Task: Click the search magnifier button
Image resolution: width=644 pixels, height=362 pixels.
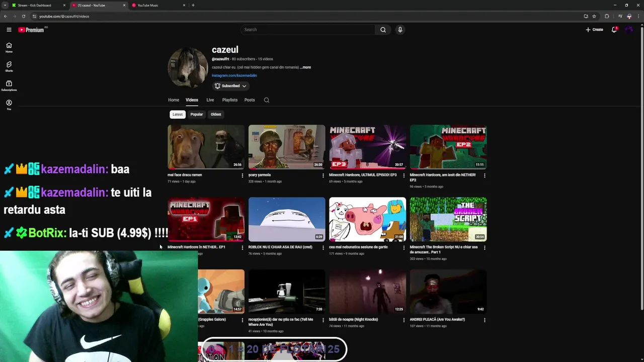Action: (383, 30)
